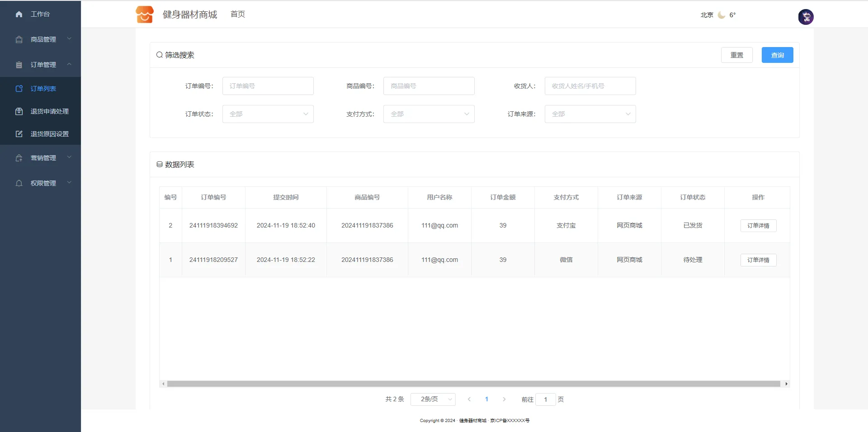The height and width of the screenshot is (432, 868).
Task: Open the 订单状态 dropdown
Action: click(x=268, y=114)
